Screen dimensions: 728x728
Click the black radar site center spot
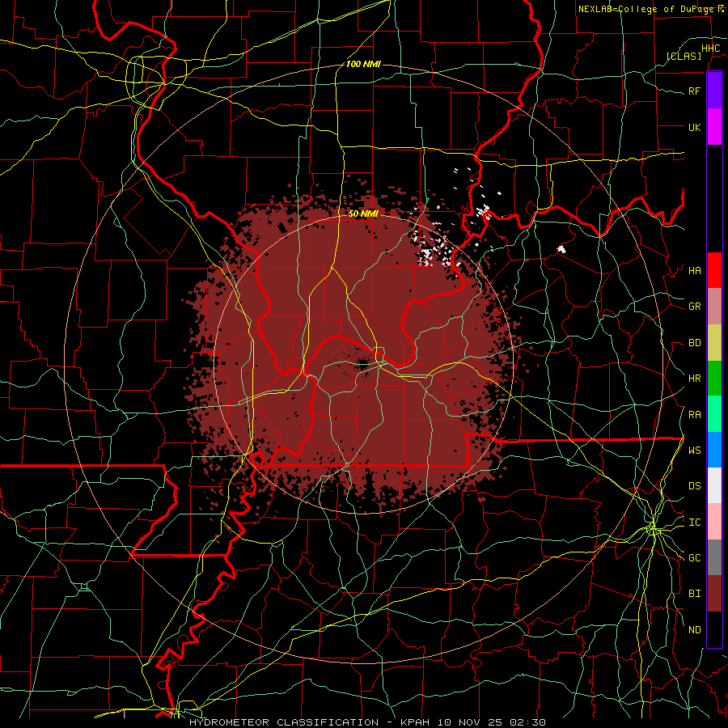363,365
